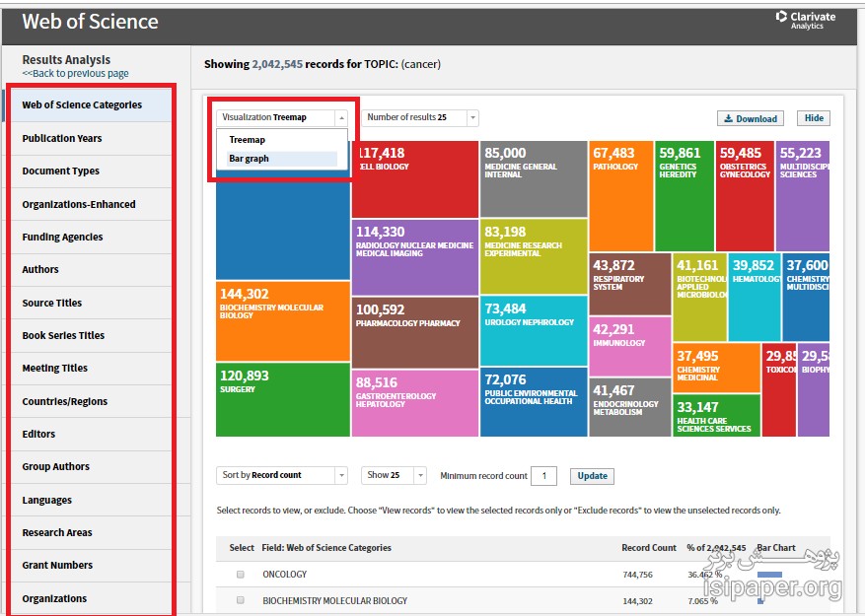Click the Hematology treemap tile

(x=755, y=298)
